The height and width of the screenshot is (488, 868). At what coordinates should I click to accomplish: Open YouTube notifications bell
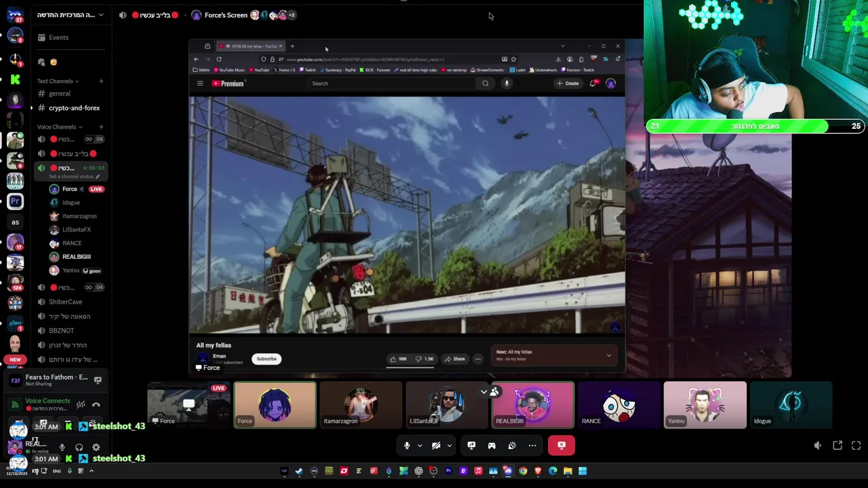coord(593,83)
